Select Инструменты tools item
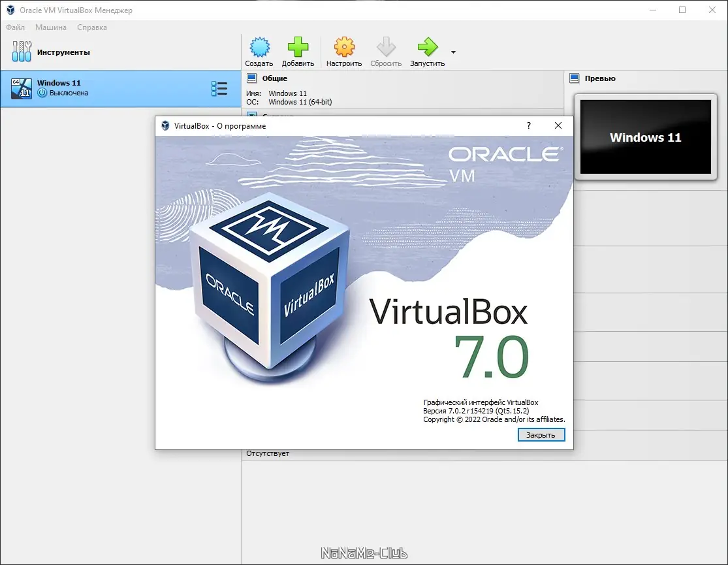 click(120, 52)
